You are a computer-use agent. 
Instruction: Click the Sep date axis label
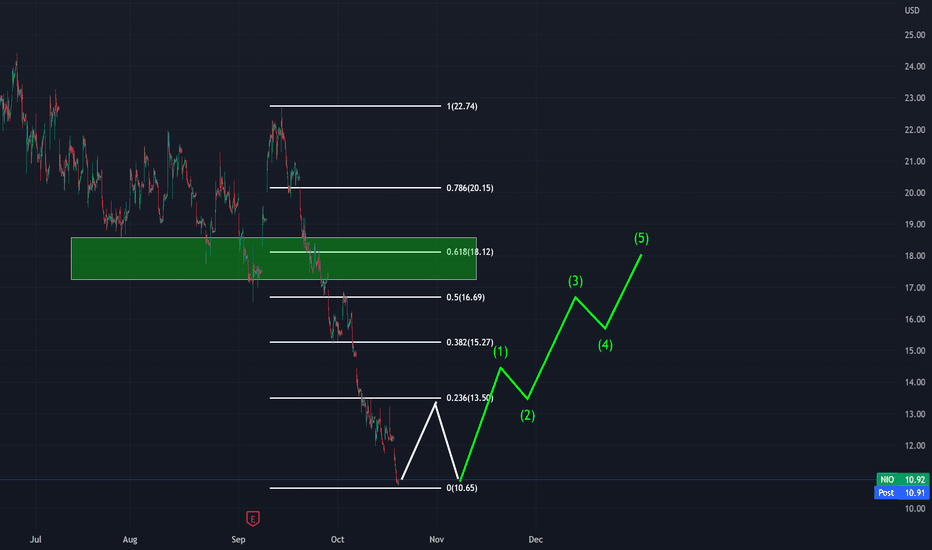(238, 539)
